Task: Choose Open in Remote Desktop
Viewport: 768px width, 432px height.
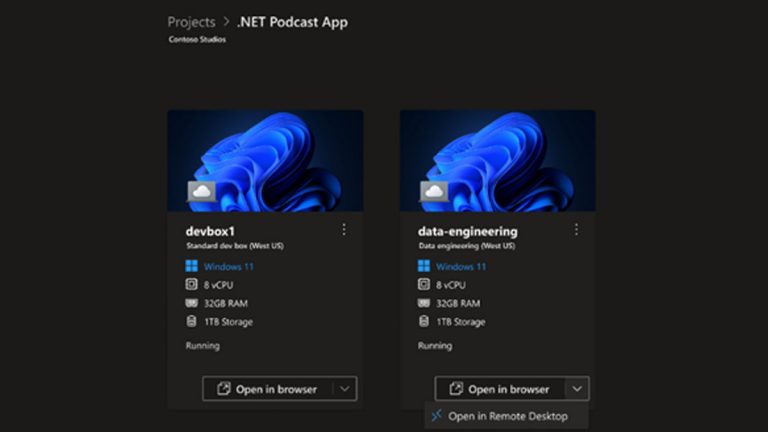Action: point(507,416)
